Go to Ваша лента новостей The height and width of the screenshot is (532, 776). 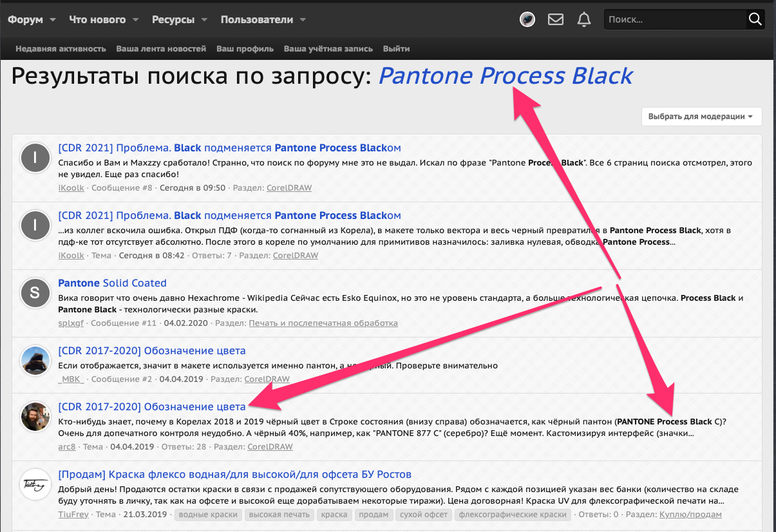[x=161, y=49]
